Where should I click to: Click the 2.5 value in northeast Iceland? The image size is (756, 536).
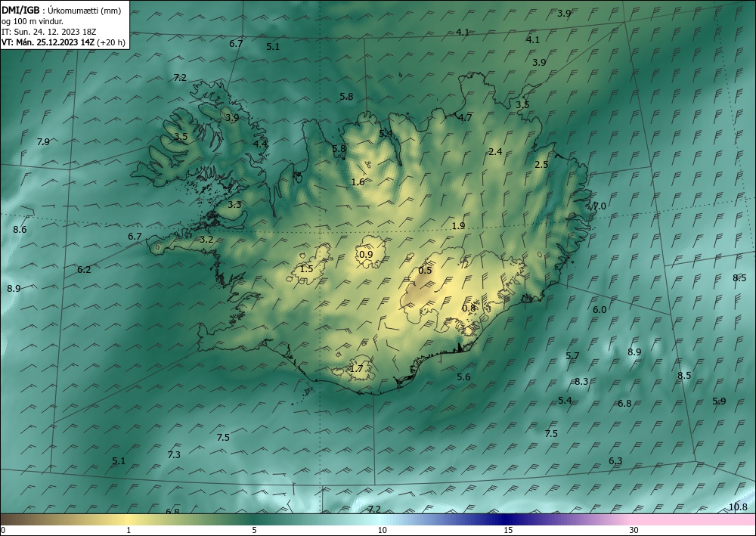coord(541,164)
